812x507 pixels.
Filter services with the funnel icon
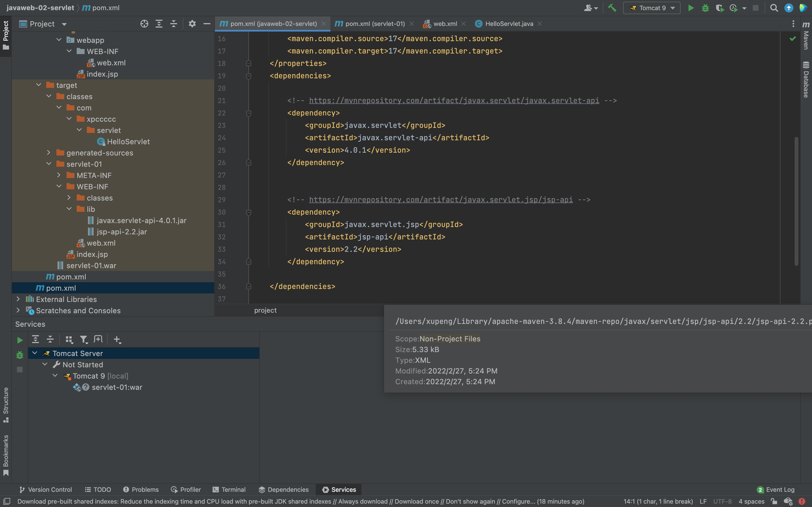pos(84,340)
